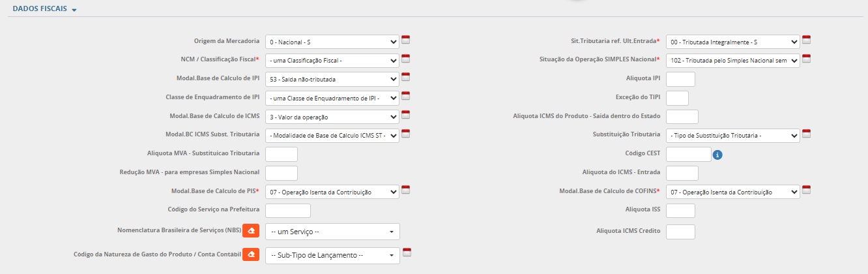Focus the Código CEST text field
This screenshot has height=274, width=868.
point(688,154)
